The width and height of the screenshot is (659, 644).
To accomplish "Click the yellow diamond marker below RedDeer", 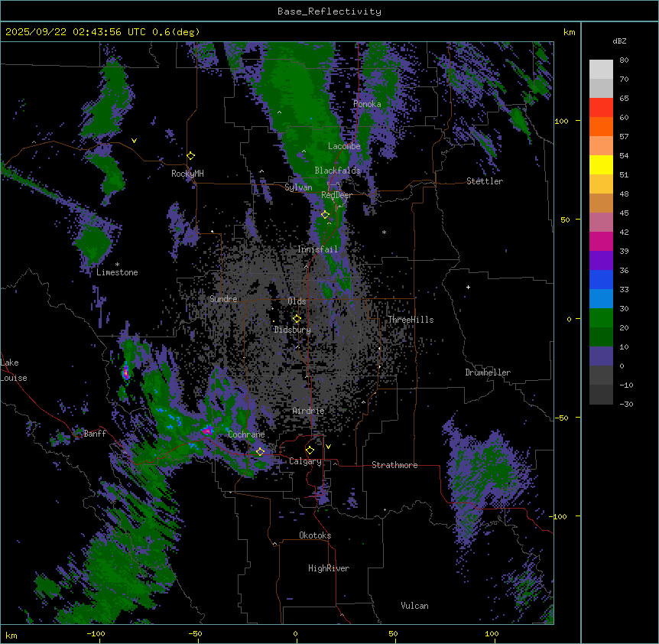I will [x=325, y=214].
